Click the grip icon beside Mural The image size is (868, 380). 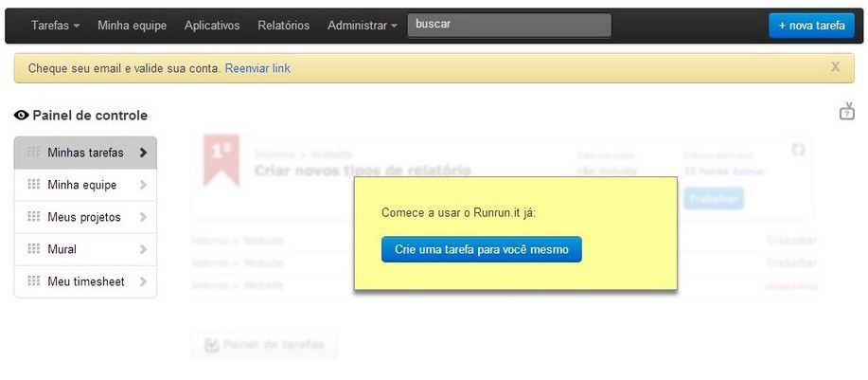[x=34, y=248]
